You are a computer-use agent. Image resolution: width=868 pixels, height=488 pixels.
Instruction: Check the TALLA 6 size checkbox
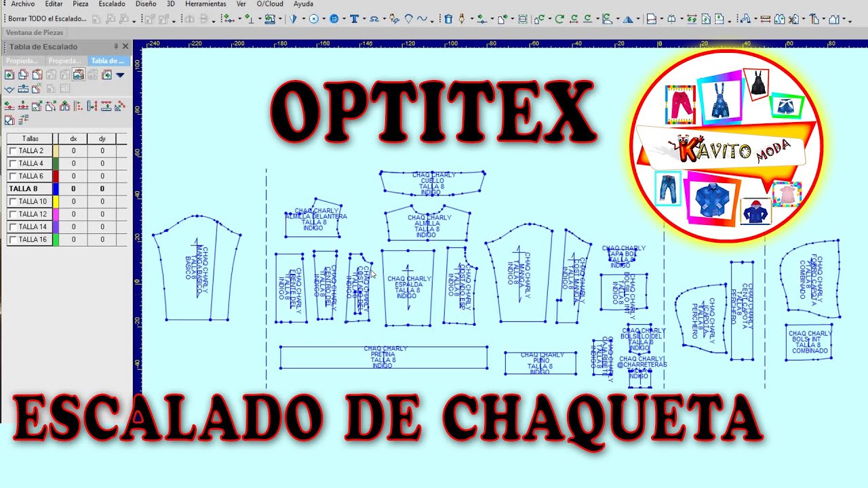[12, 176]
